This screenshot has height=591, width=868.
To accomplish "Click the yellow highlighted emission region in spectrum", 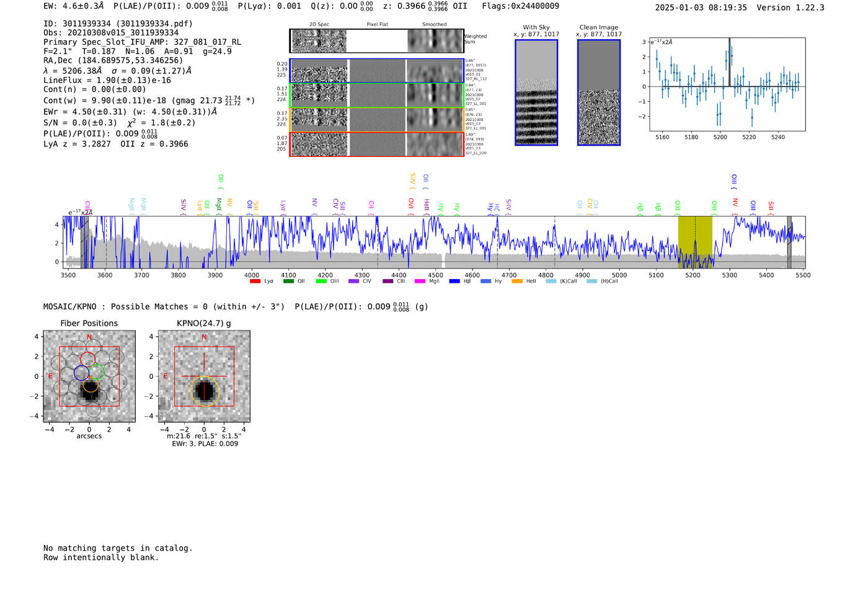I will click(x=695, y=242).
